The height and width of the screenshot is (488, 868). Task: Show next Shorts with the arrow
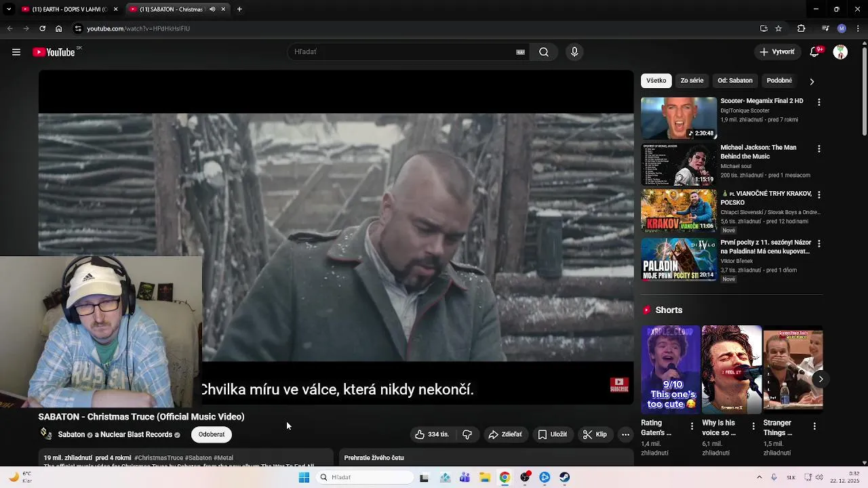(x=821, y=379)
